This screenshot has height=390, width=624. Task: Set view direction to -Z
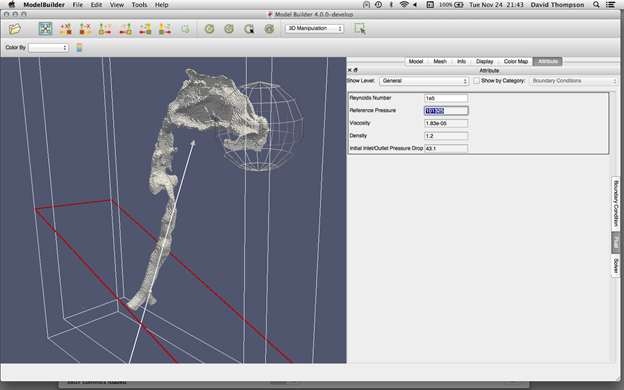[165, 29]
